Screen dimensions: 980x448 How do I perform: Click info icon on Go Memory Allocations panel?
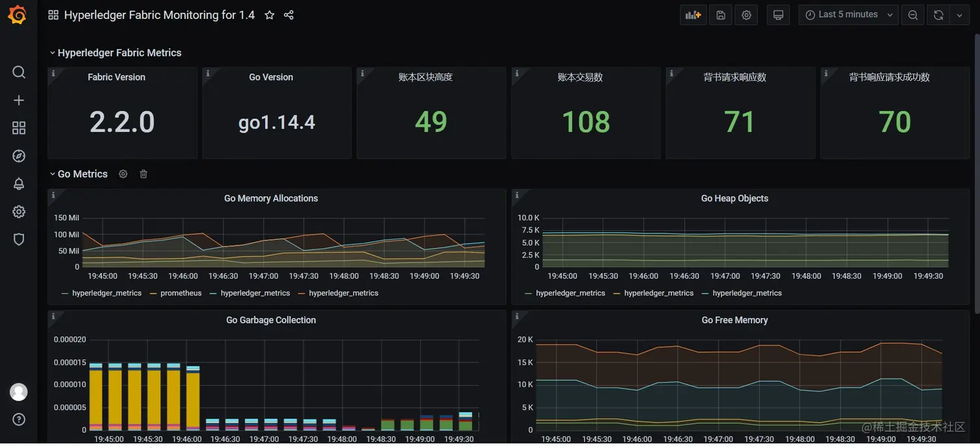(x=53, y=195)
